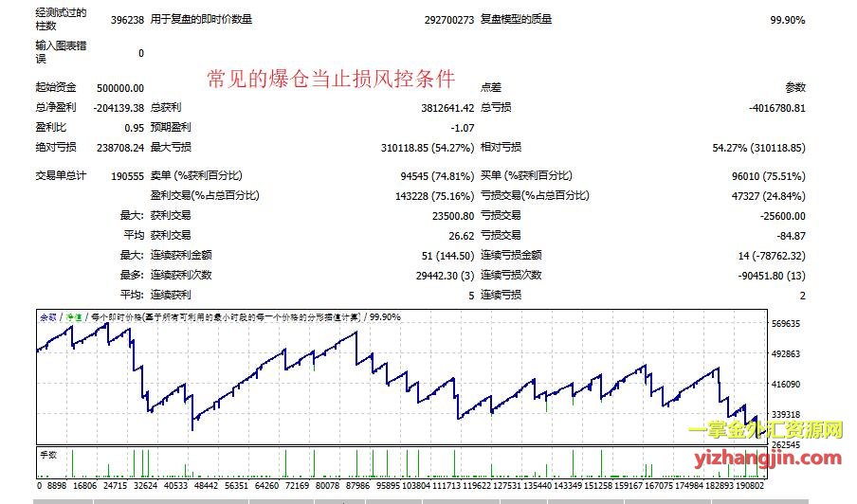
Task: Click the largest losing trade value -25600.00
Action: (x=780, y=215)
